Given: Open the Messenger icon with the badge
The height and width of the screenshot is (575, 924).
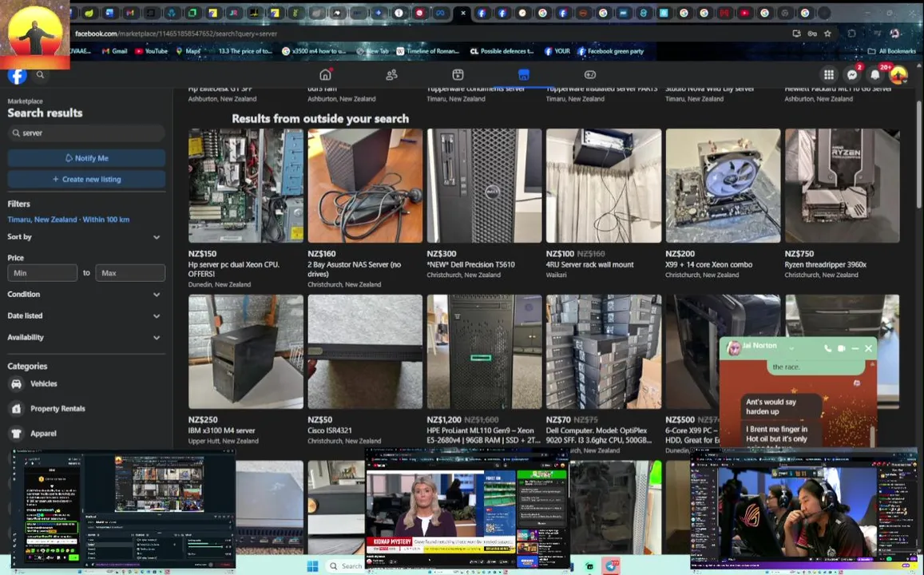Looking at the screenshot, I should [x=852, y=75].
